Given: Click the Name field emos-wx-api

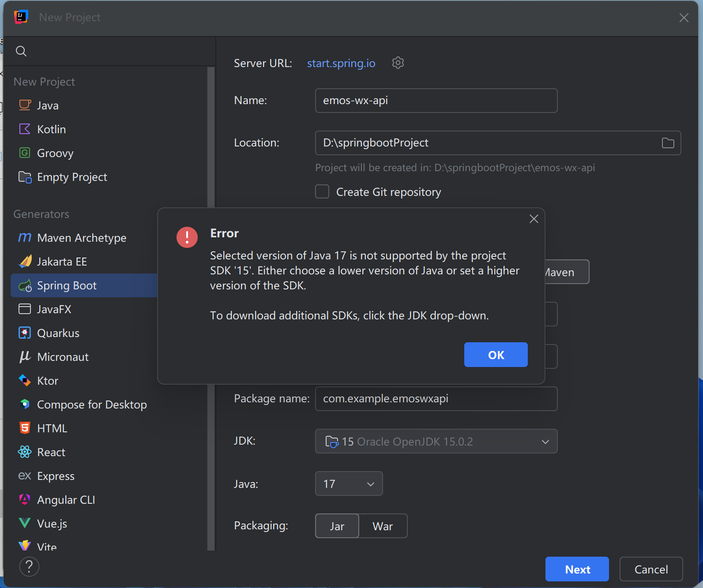Looking at the screenshot, I should tap(436, 101).
